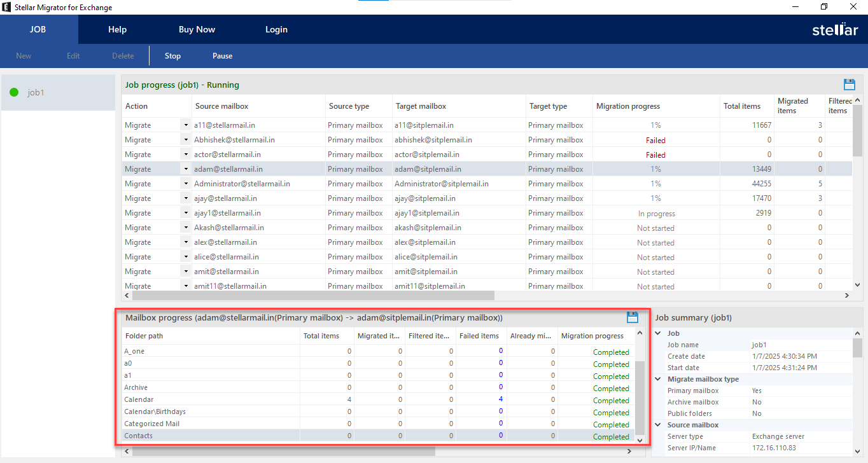This screenshot has width=868, height=463.
Task: Select the Archive folder row
Action: click(378, 387)
